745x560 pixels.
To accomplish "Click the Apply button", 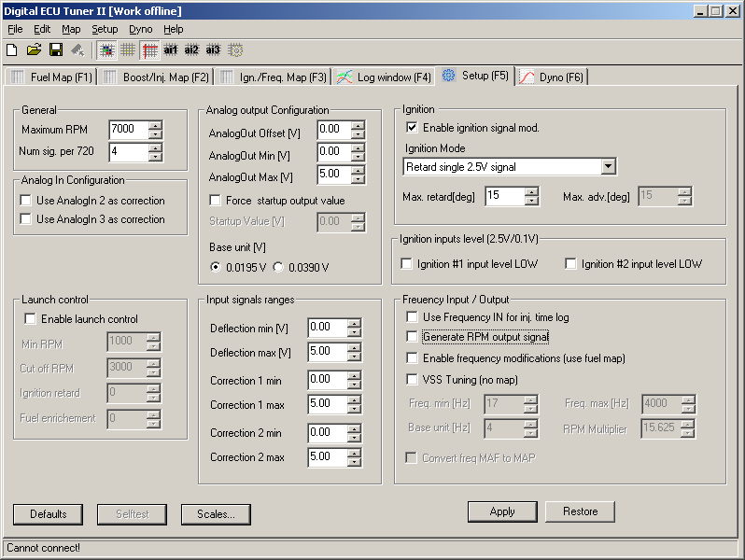I will (x=502, y=511).
